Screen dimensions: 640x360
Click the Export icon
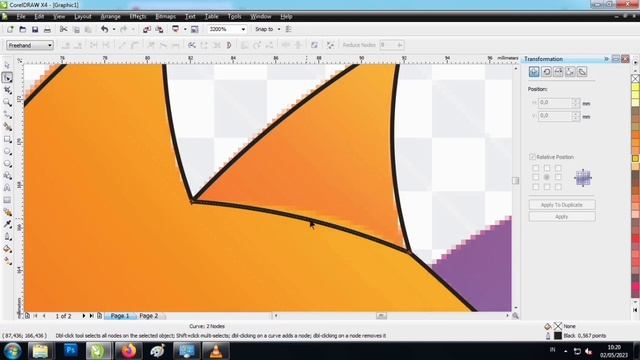click(159, 29)
